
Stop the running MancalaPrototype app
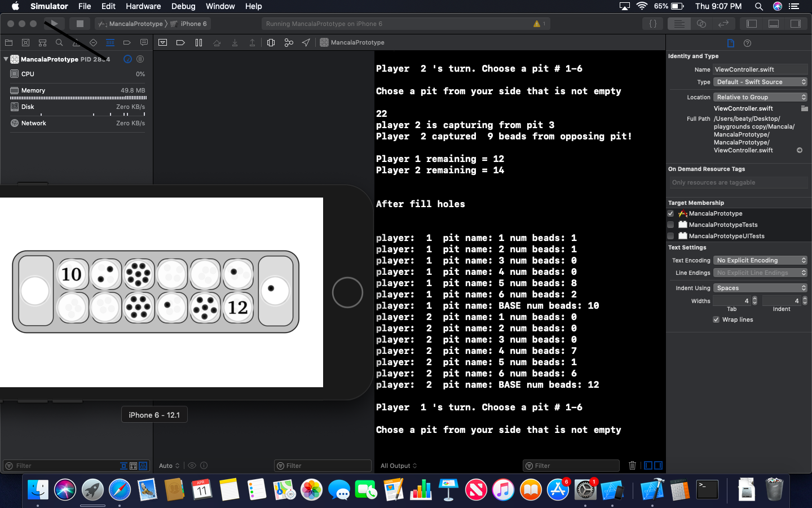80,24
